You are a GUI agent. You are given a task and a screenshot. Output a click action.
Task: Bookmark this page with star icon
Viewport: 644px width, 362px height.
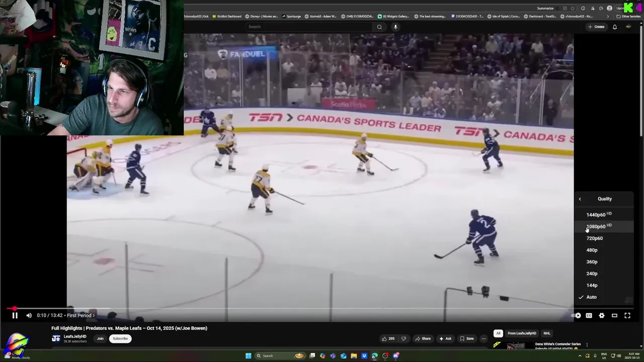coord(573,8)
